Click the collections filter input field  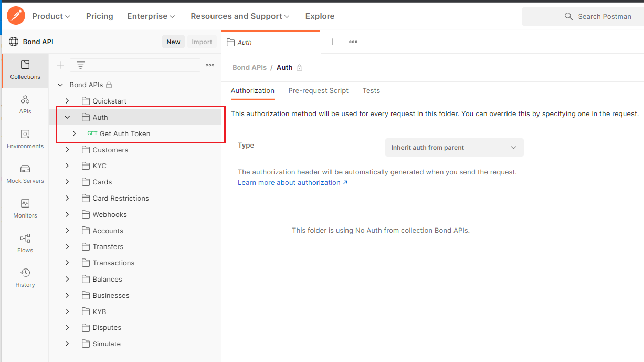coord(135,65)
